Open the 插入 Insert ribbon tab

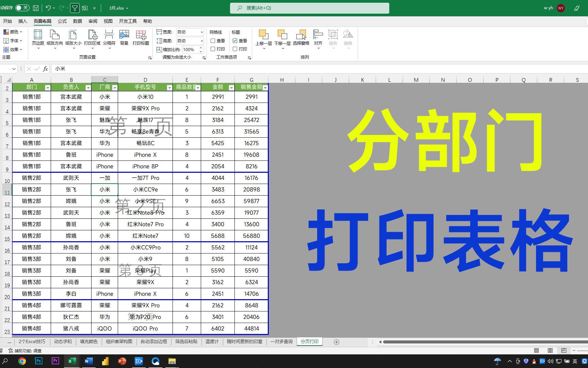coord(22,21)
